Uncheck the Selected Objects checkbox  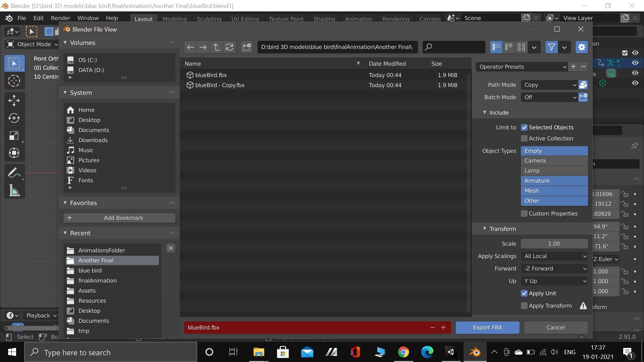pyautogui.click(x=524, y=127)
